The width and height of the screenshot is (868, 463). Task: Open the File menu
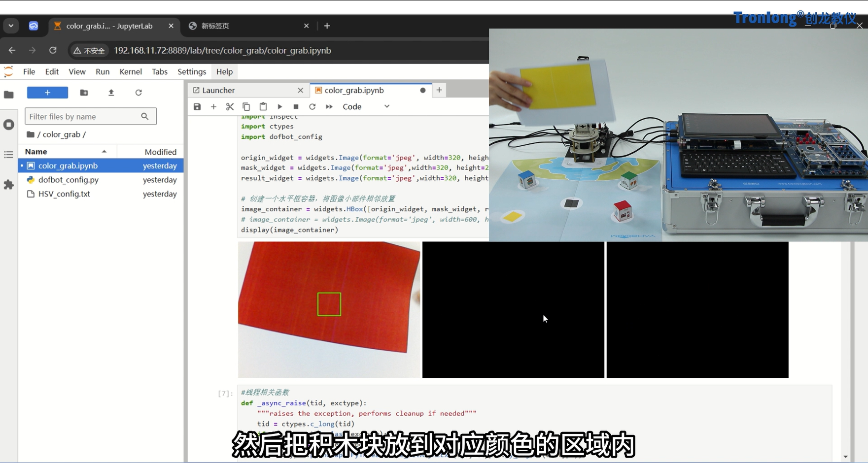tap(29, 71)
